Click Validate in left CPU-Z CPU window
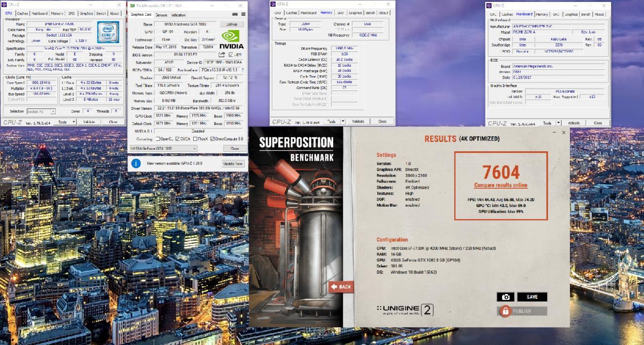Viewport: 644px width, 345px height. (89, 122)
